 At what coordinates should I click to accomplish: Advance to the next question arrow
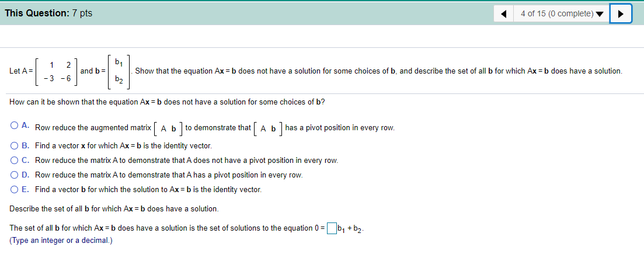click(621, 13)
